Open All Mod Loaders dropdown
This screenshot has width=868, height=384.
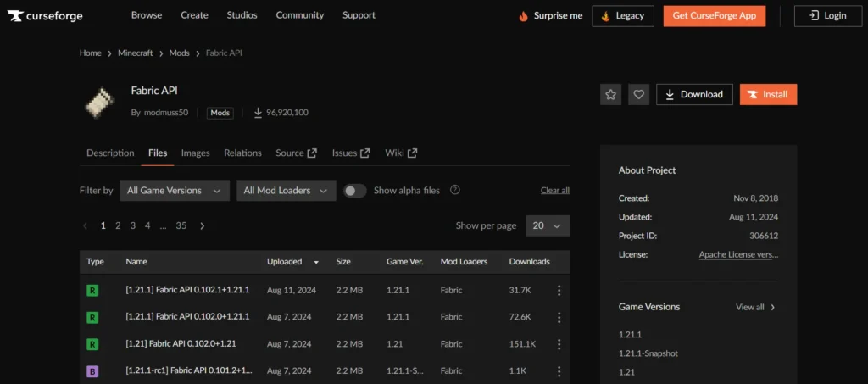pyautogui.click(x=287, y=191)
